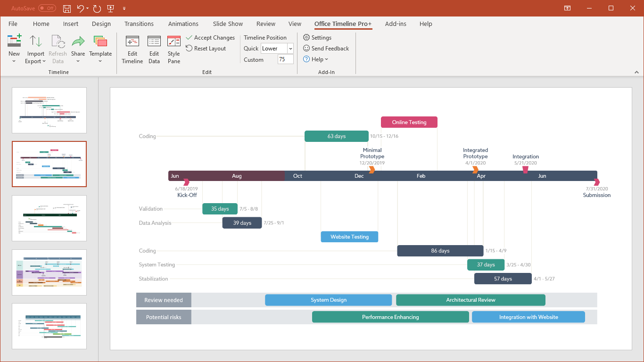Viewport: 644px width, 362px height.
Task: Select the Import Export icon
Action: pyautogui.click(x=35, y=47)
